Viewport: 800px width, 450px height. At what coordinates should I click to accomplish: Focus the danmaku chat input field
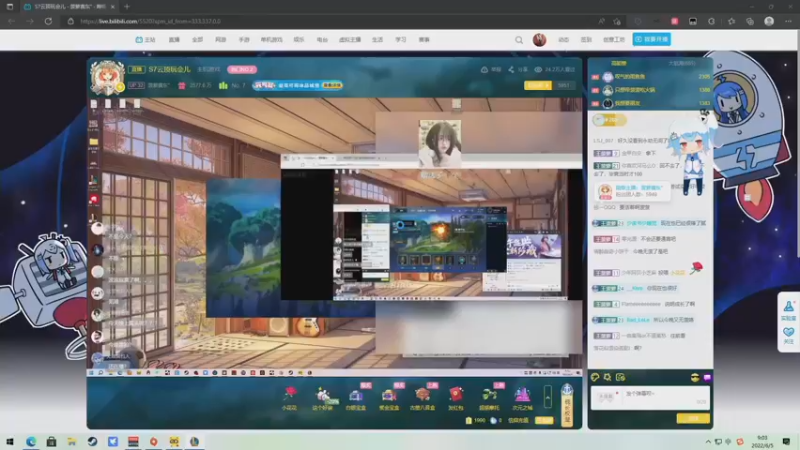point(650,398)
